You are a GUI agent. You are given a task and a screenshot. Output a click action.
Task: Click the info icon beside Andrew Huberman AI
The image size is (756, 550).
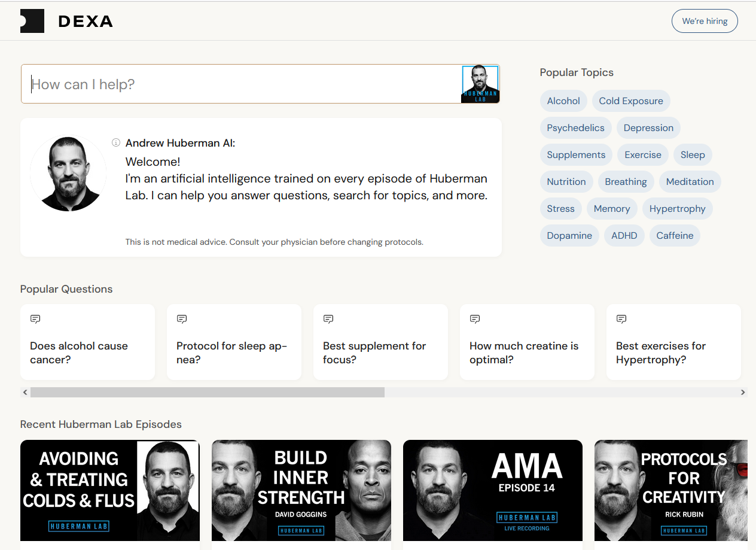click(x=116, y=142)
